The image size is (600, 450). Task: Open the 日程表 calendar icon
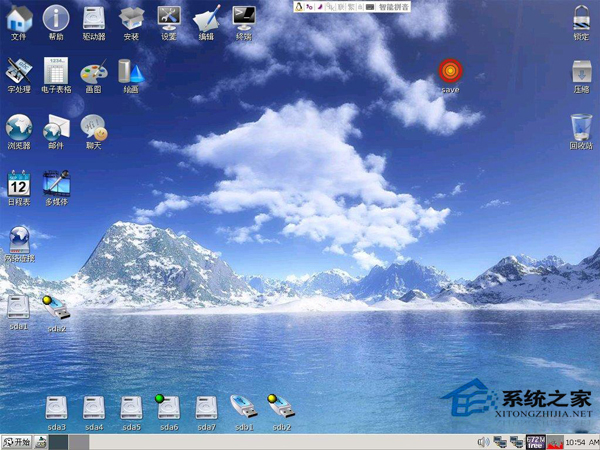(x=18, y=182)
